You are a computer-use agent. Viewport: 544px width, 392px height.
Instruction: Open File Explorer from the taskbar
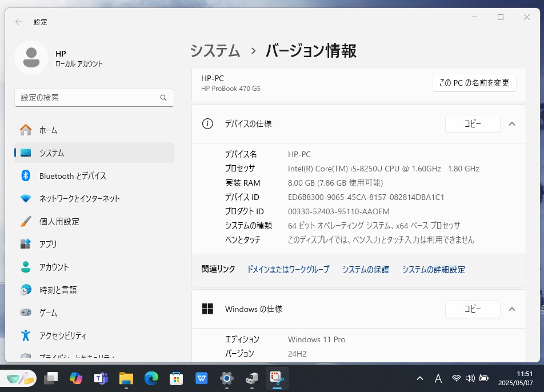click(x=126, y=378)
